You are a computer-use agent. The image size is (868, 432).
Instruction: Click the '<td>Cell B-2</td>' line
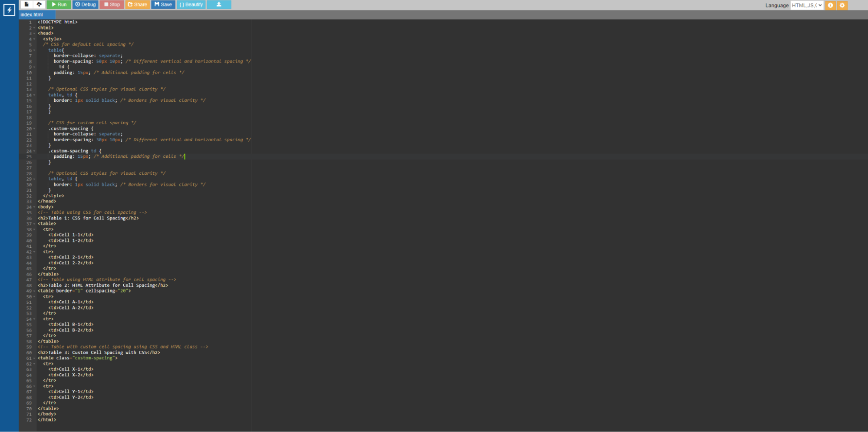pyautogui.click(x=71, y=330)
